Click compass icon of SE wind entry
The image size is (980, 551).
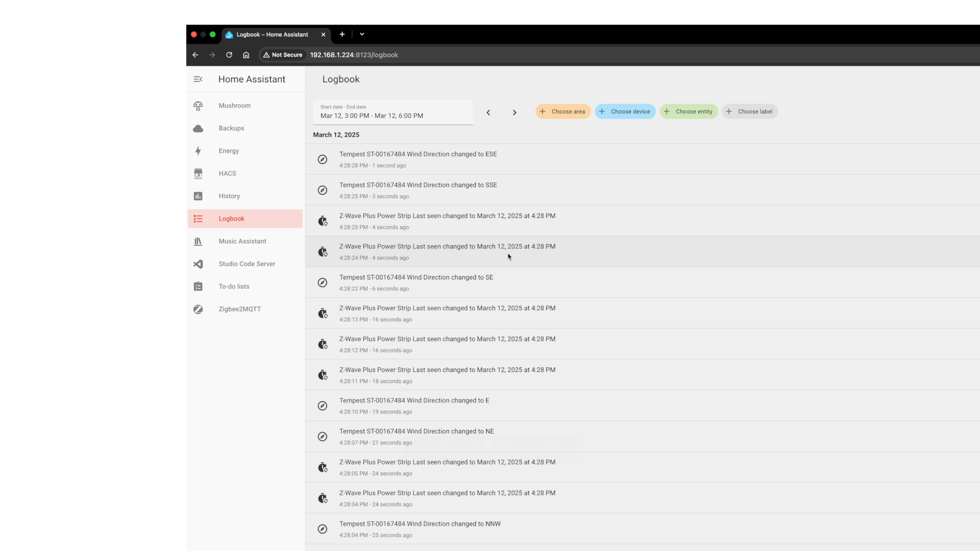click(322, 283)
